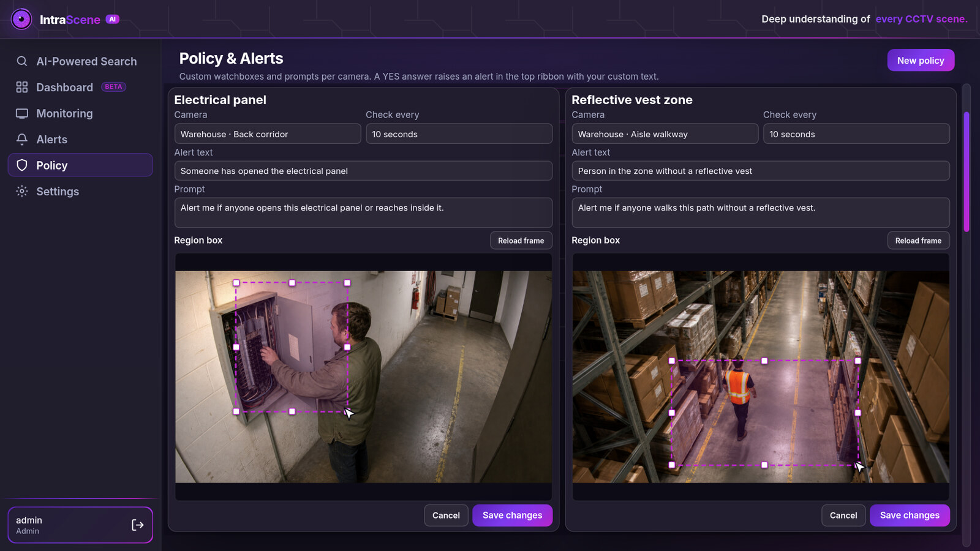The height and width of the screenshot is (551, 980).
Task: Cancel edits on Electrical panel policy
Action: [446, 515]
